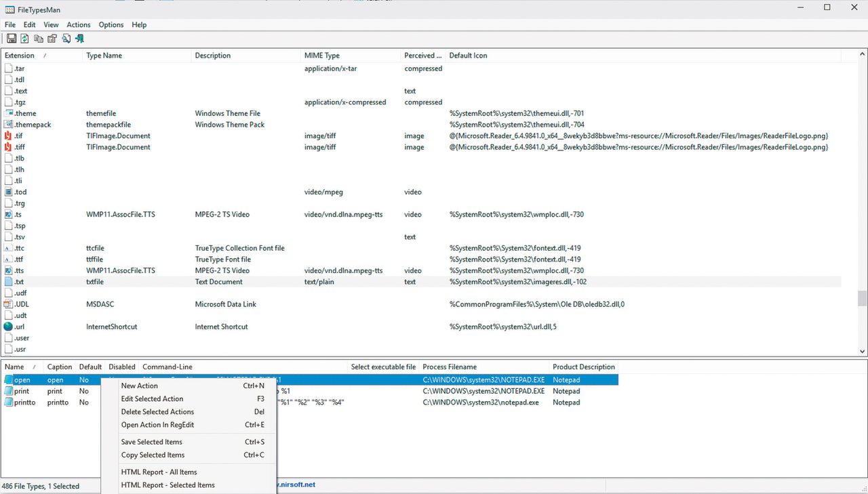Select the .theme extension file icon
Viewport: 868px width, 494px height.
pos(9,113)
